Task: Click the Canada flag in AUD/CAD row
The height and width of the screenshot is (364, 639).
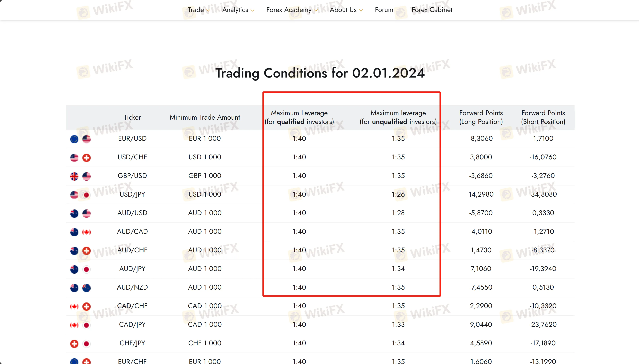Action: tap(87, 232)
